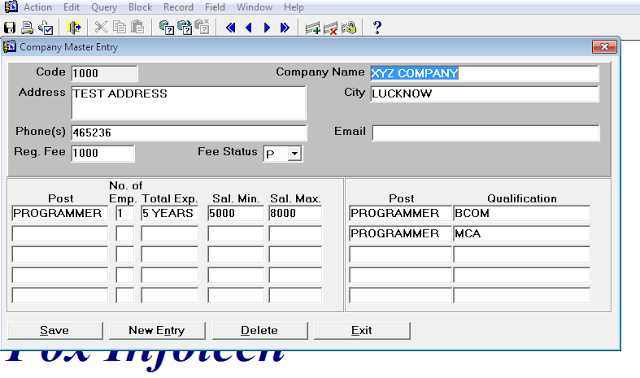
Task: Go to previous block with double-left arrow
Action: (x=231, y=28)
